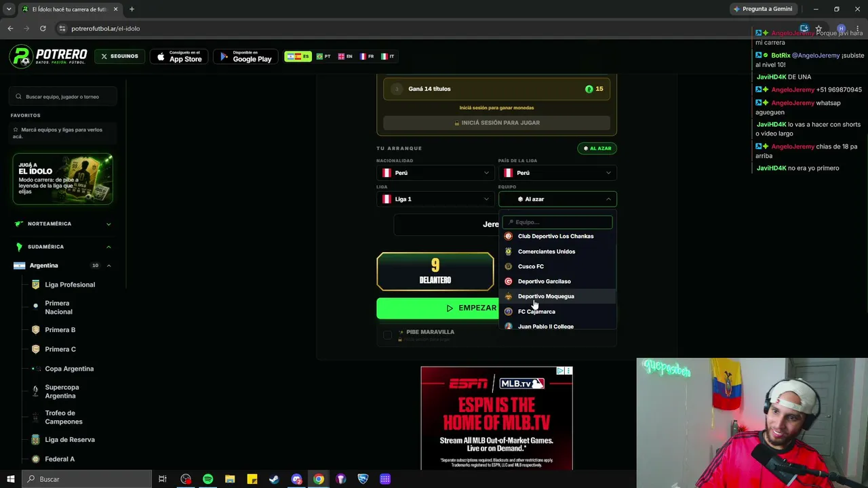Choose FC Cajamarca from the dropdown
Screen dimensions: 868x488
click(x=557, y=312)
